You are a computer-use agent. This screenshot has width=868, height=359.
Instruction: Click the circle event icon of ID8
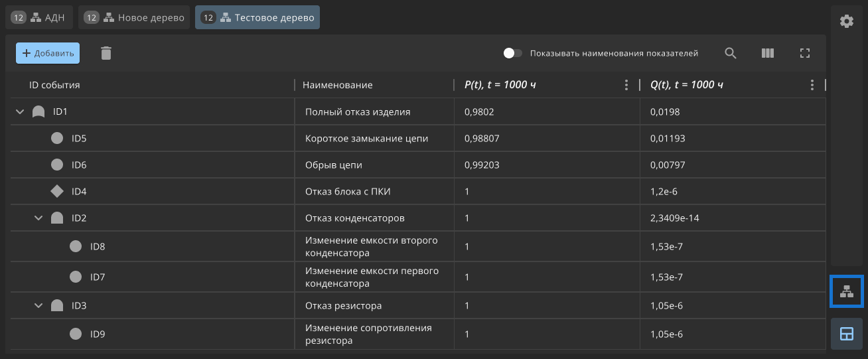pyautogui.click(x=76, y=247)
